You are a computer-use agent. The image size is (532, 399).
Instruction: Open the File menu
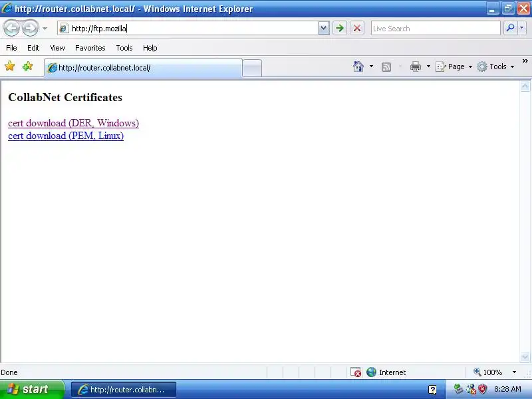(11, 48)
